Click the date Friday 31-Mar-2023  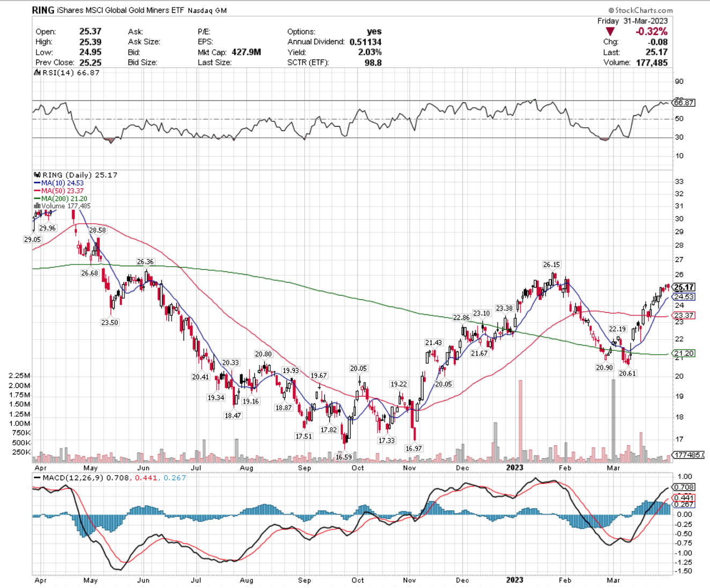(633, 21)
